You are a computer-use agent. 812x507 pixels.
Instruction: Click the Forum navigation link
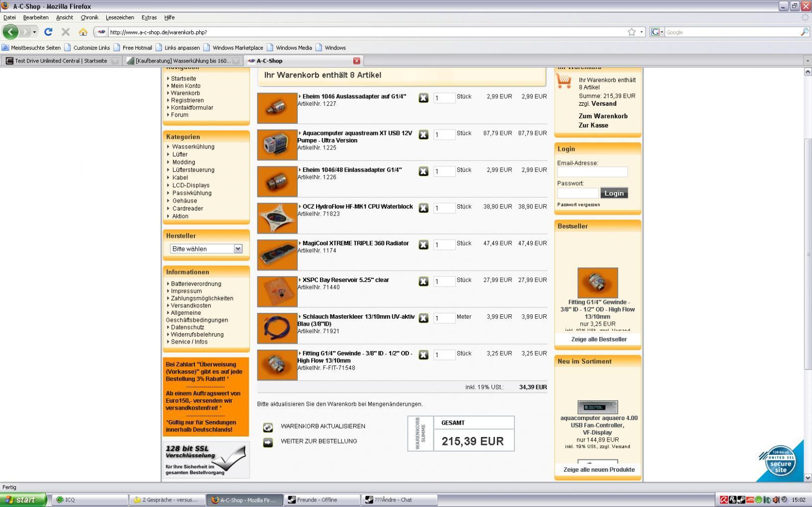click(179, 115)
